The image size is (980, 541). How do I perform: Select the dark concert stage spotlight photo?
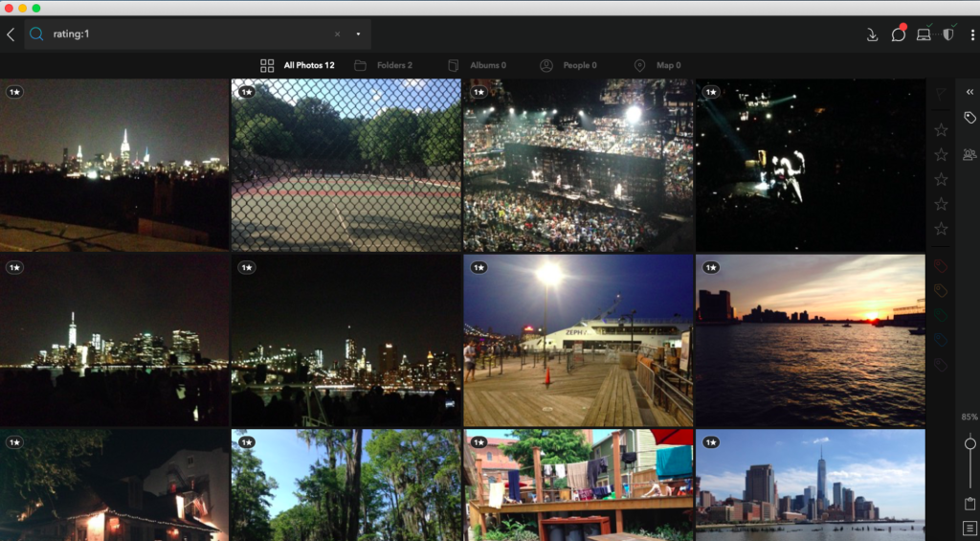[x=811, y=165]
